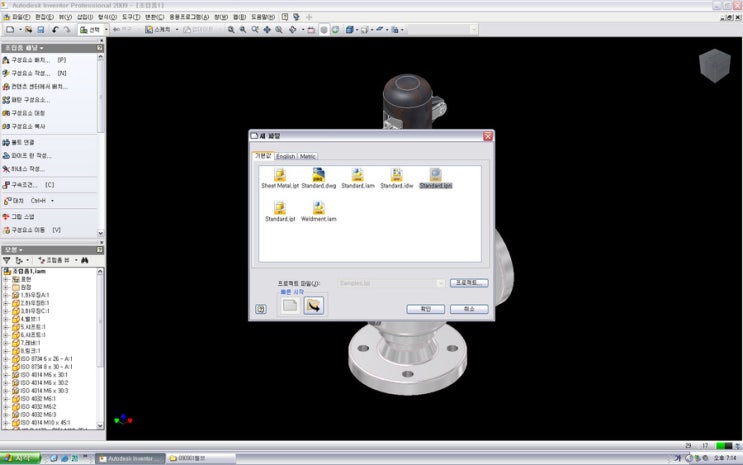
Task: Click the Redo toolbar icon
Action: 67,30
